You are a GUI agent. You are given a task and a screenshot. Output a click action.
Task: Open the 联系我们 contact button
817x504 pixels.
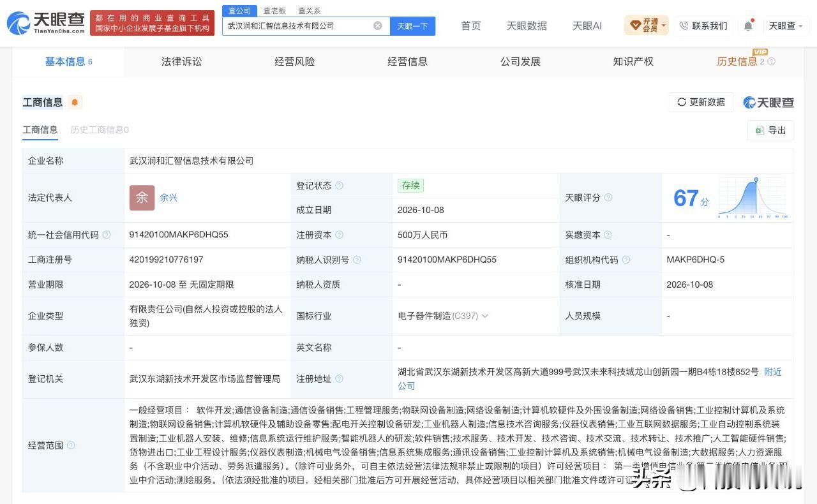click(703, 26)
